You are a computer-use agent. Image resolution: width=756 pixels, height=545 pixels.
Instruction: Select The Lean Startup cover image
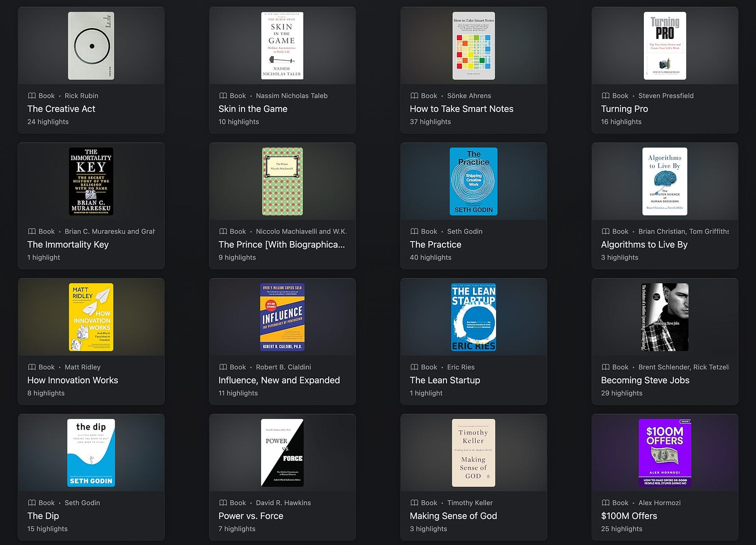pyautogui.click(x=474, y=317)
